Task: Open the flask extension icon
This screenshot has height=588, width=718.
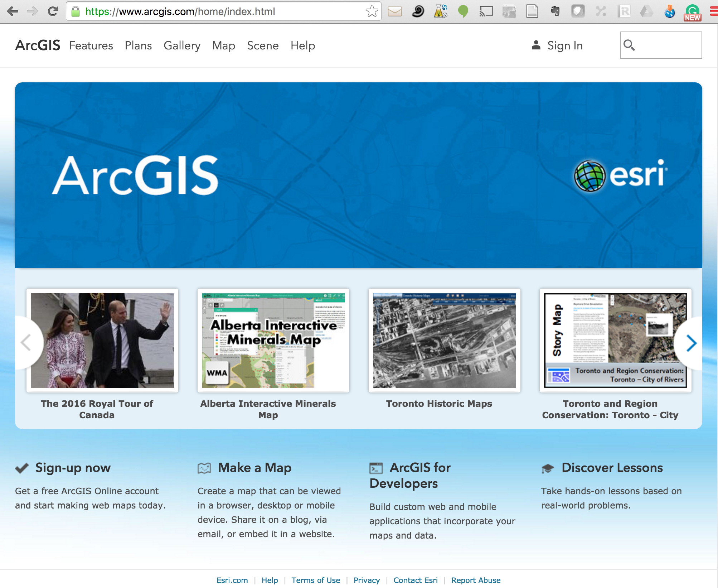Action: 441,11
